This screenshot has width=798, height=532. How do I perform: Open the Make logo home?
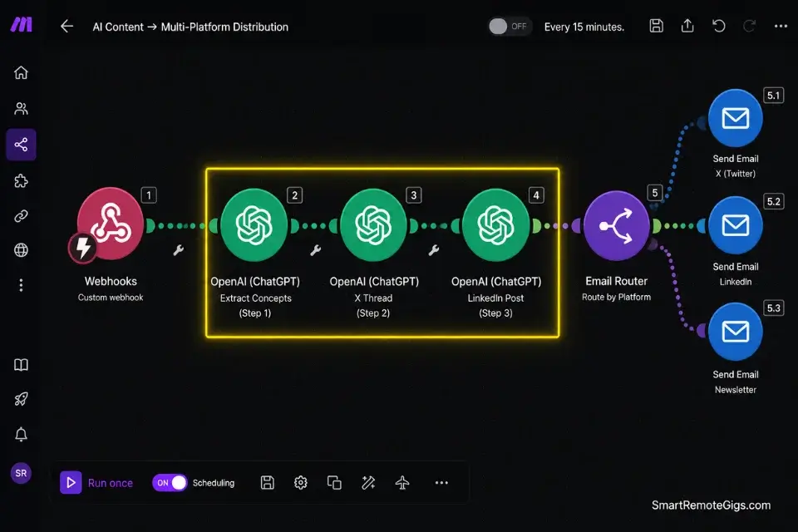point(22,24)
